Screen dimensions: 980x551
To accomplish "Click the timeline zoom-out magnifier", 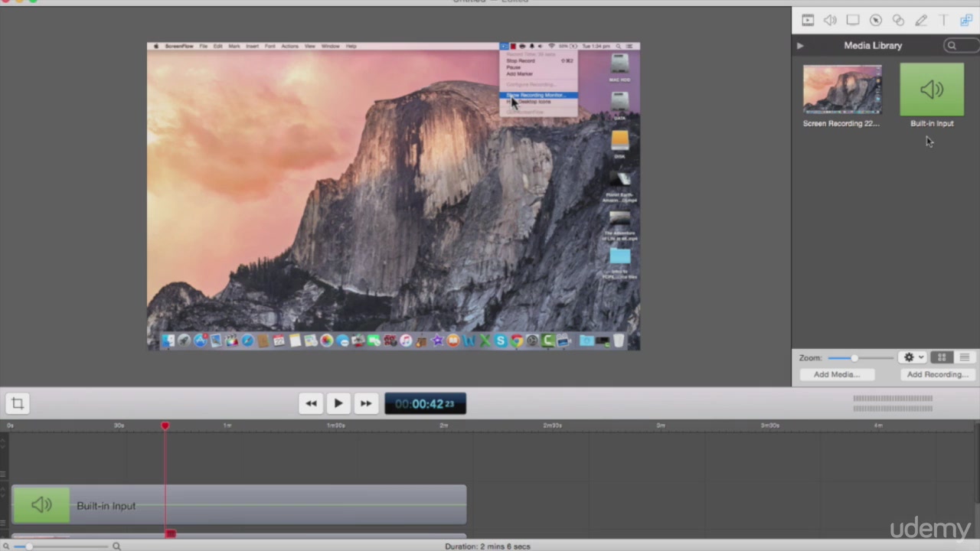I will coord(6,546).
